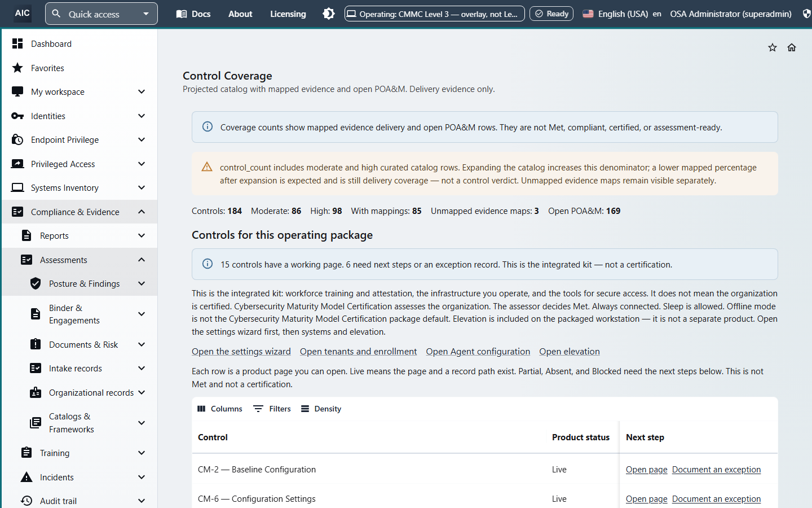Click the Documents & Risk icon

tap(36, 344)
